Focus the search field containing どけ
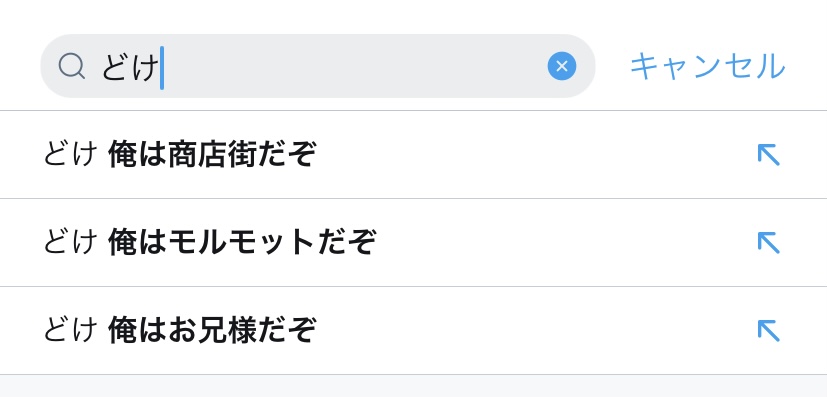827x397 pixels. (318, 66)
